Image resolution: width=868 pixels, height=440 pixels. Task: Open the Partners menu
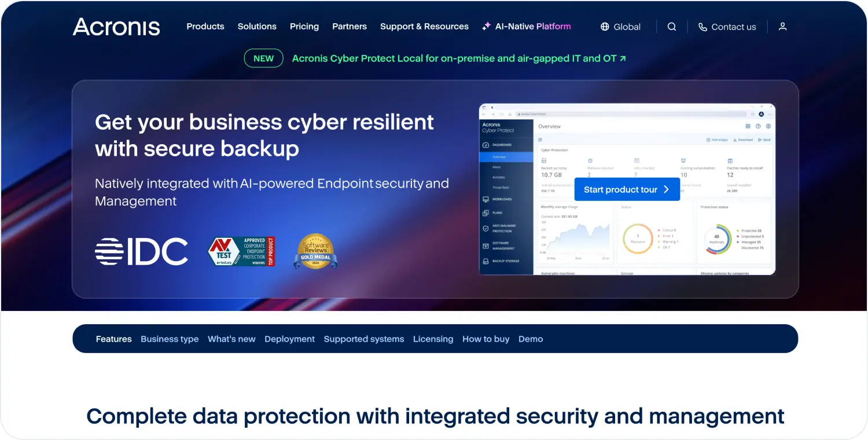coord(350,27)
